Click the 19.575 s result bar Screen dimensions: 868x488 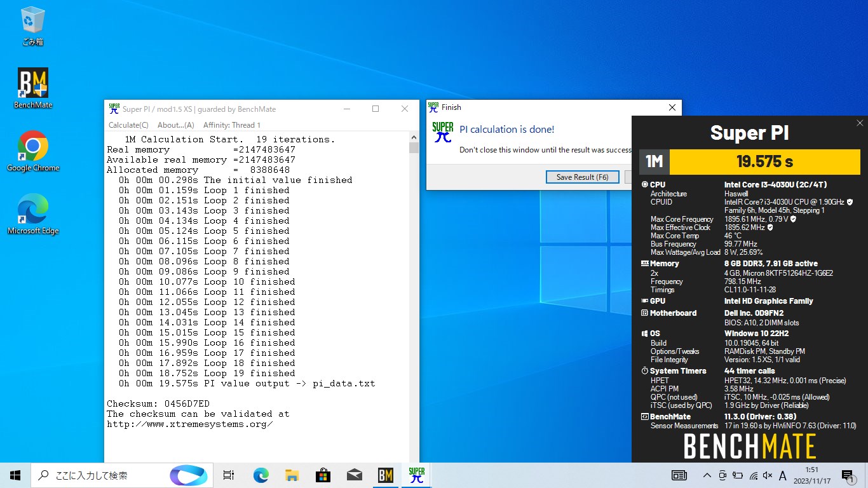pyautogui.click(x=764, y=161)
